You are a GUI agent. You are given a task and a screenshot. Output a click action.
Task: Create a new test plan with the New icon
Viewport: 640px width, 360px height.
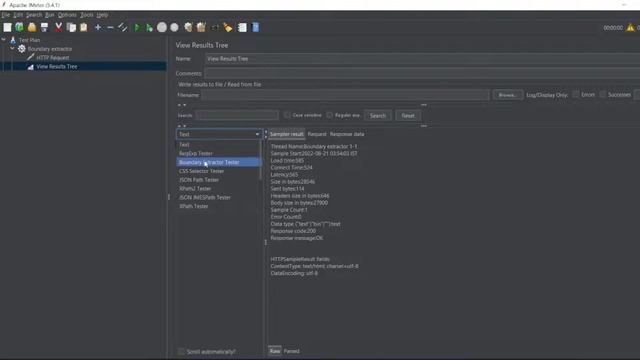[7, 27]
